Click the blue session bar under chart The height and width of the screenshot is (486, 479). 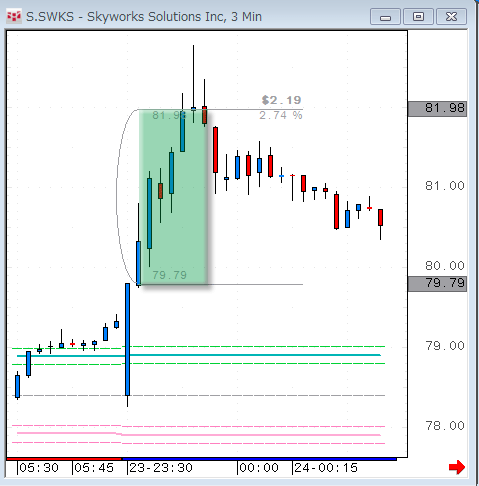point(259,459)
